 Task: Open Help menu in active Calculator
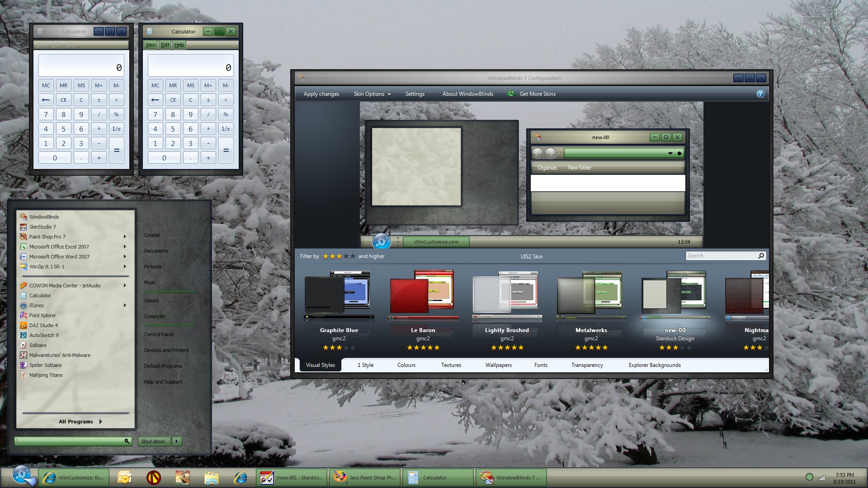[x=179, y=45]
